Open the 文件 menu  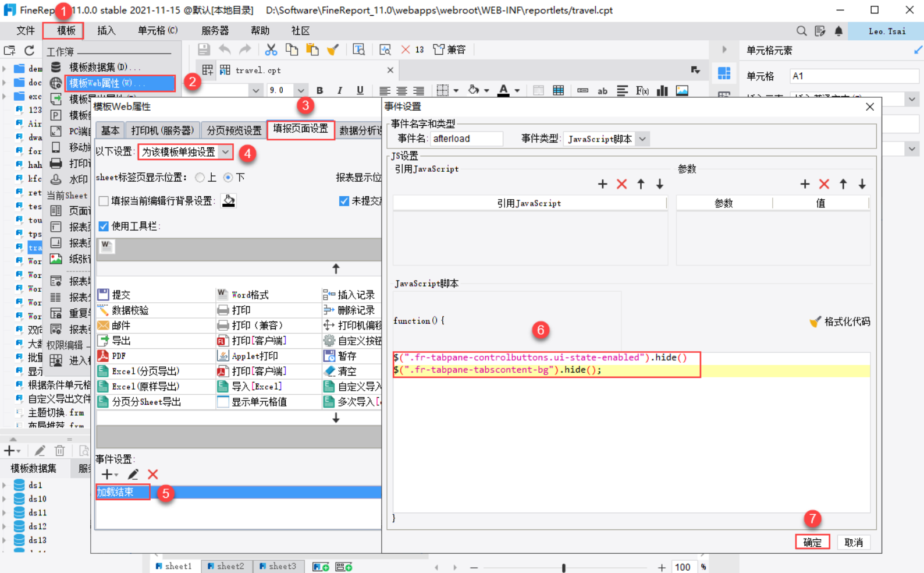(26, 31)
